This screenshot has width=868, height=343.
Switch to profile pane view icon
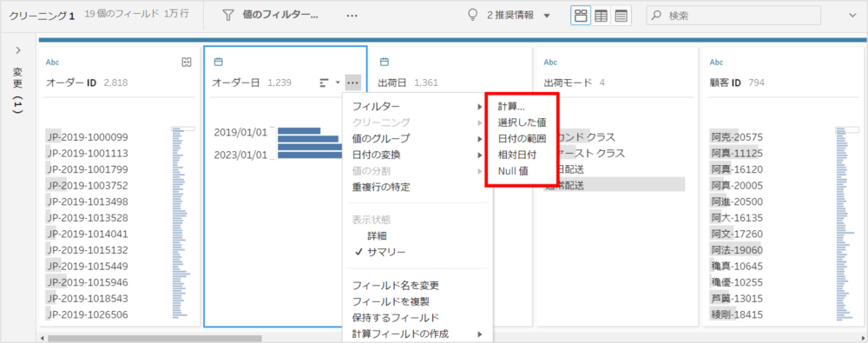click(x=581, y=16)
